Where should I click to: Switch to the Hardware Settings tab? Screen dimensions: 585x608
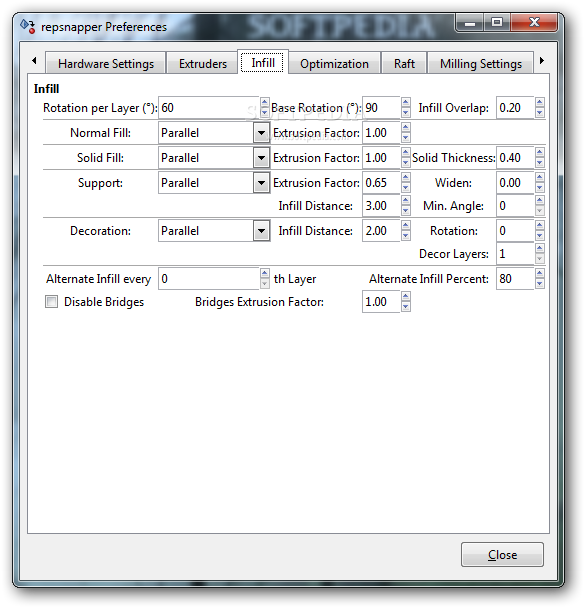point(106,63)
